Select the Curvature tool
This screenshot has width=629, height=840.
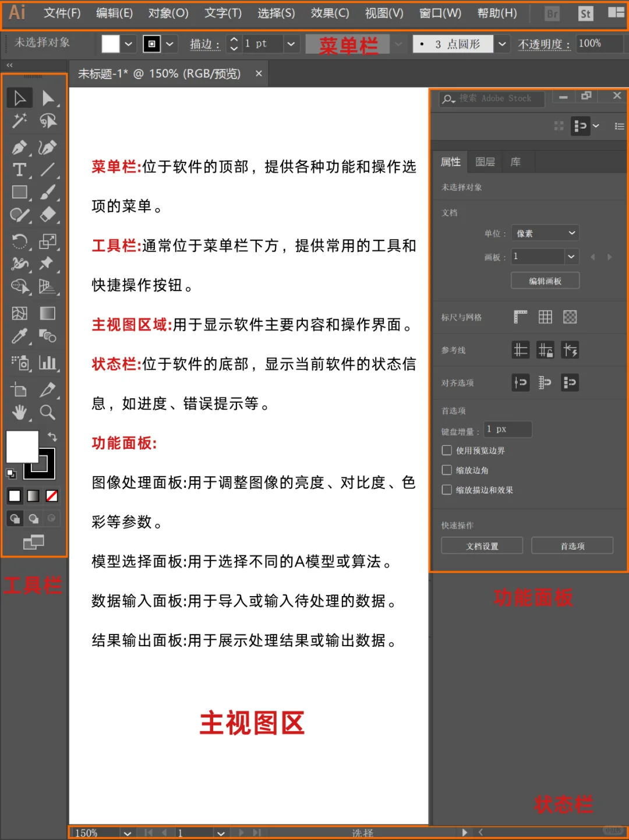(x=48, y=147)
